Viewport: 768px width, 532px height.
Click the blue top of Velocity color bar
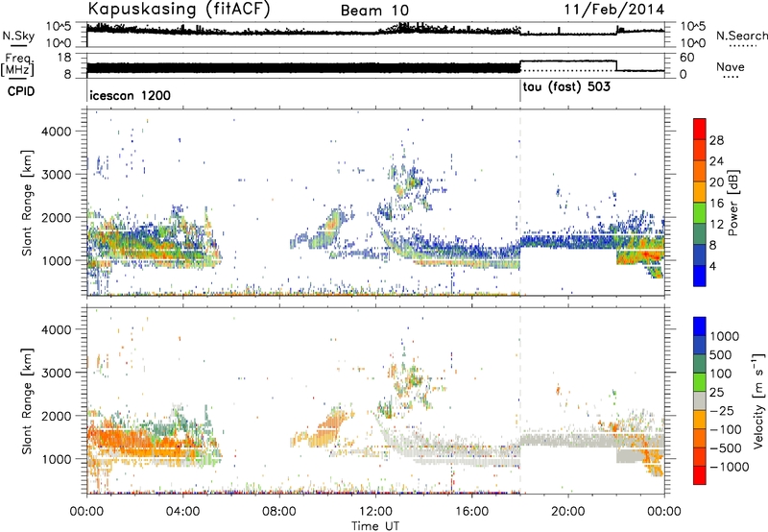[700, 326]
